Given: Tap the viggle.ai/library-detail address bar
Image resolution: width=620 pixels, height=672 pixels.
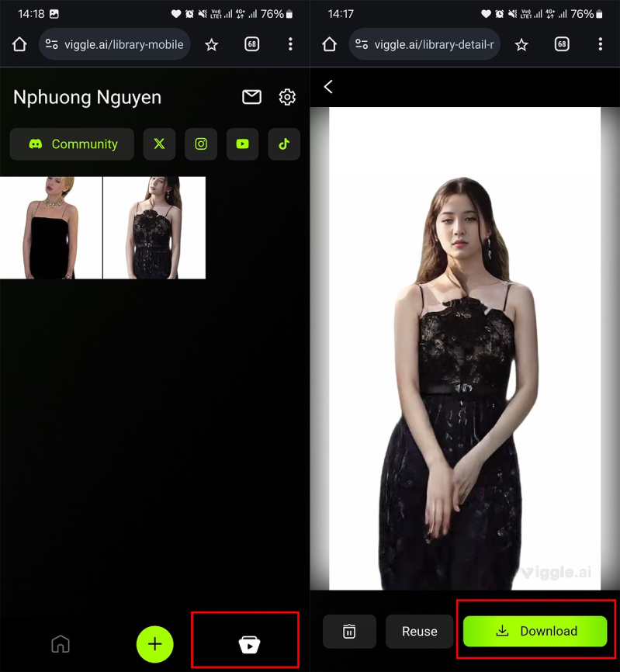Looking at the screenshot, I should (424, 44).
